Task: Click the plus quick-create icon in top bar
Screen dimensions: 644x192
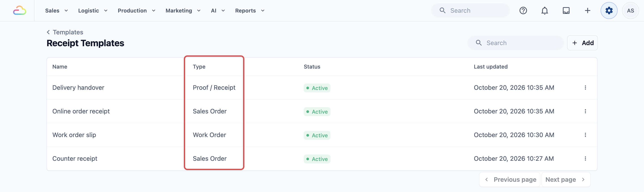Action: click(587, 10)
